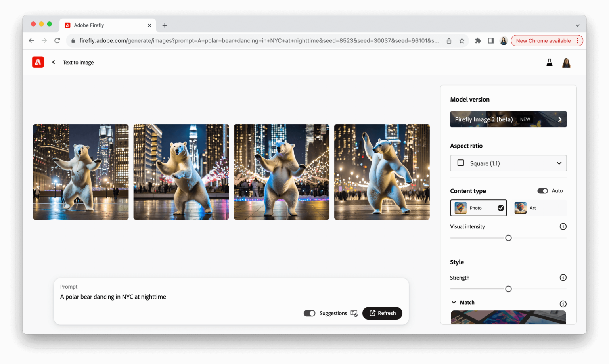Select the second polar bear image
The width and height of the screenshot is (609, 364).
[181, 172]
